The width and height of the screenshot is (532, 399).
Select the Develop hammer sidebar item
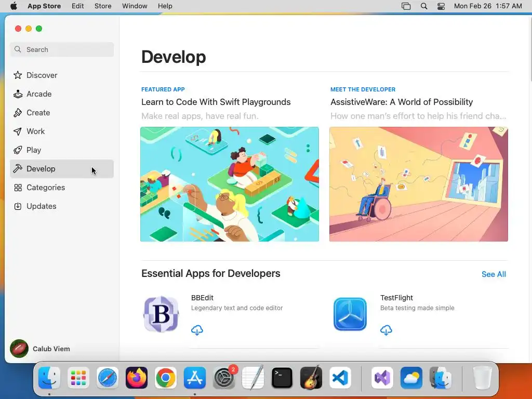tap(61, 169)
